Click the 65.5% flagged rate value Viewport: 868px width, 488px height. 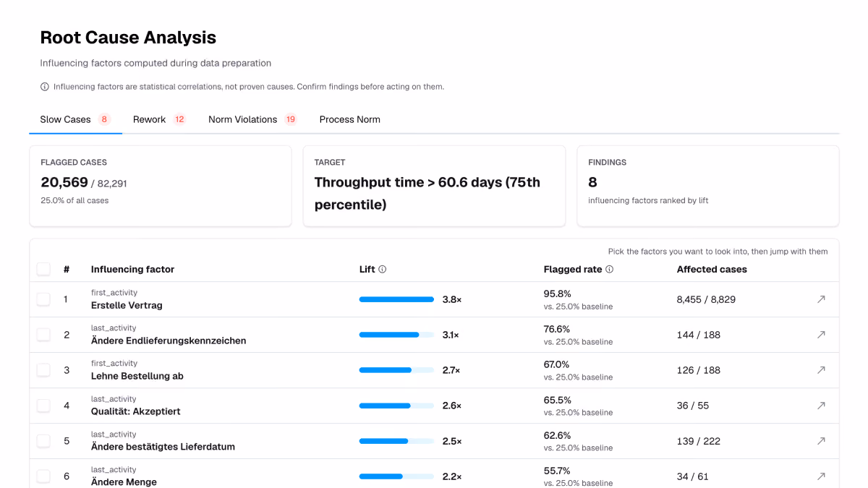[x=558, y=400]
